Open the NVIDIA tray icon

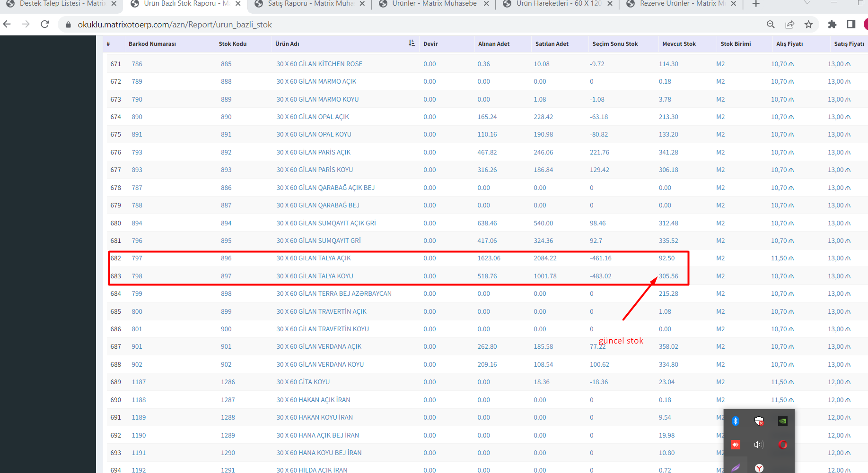click(783, 421)
